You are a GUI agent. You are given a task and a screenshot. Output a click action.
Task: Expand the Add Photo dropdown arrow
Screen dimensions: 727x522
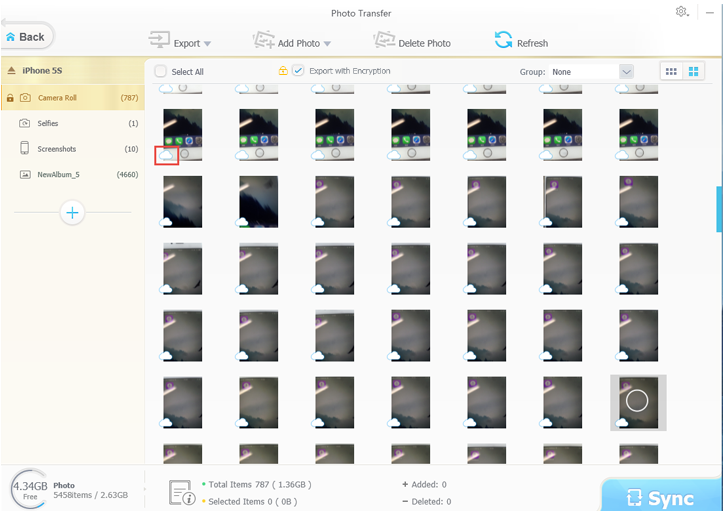pos(327,44)
